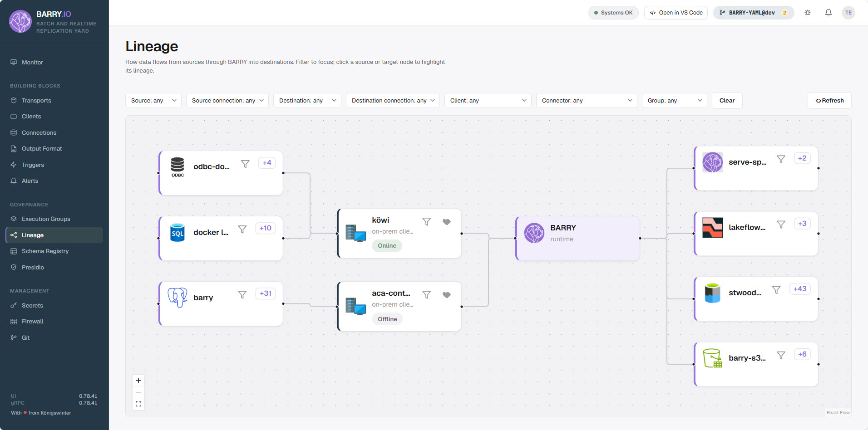Click the heartbeat icon on aca-cont... node

coord(447,295)
